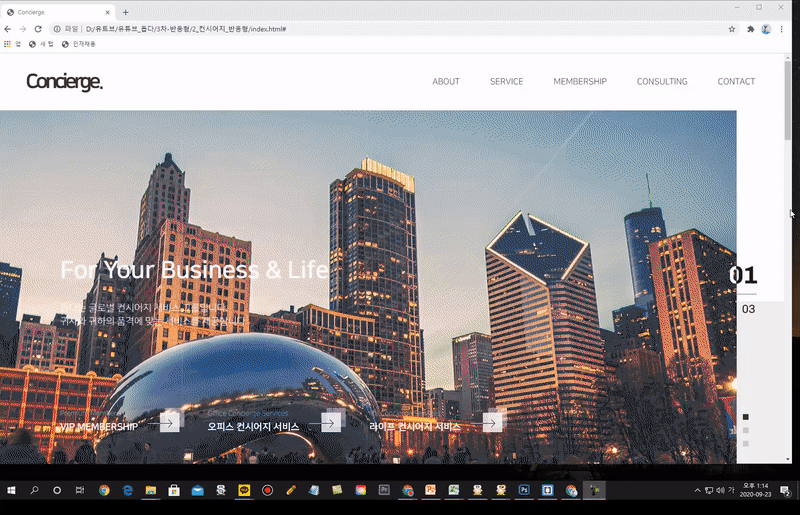
Task: Click the Concierge. site logo
Action: tap(64, 82)
